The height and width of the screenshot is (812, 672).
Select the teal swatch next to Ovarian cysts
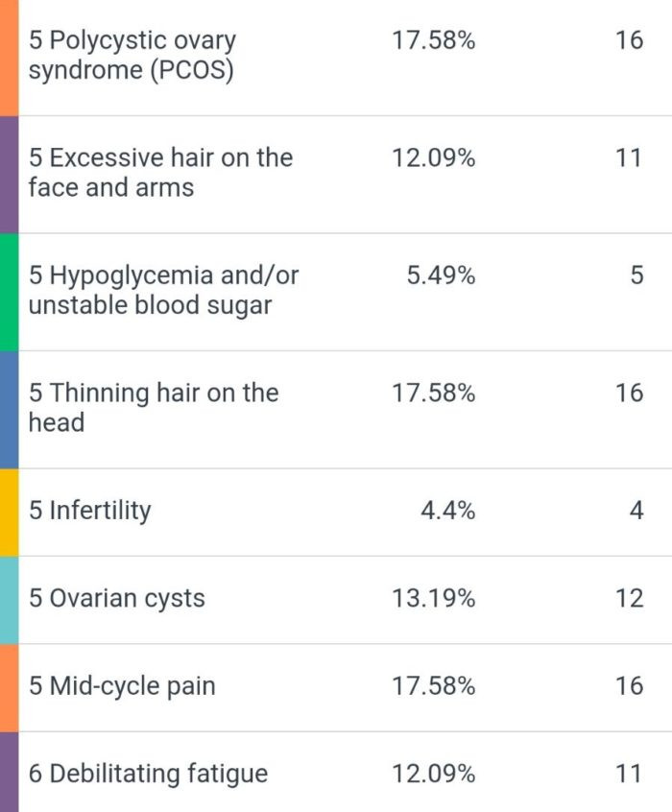[x=9, y=600]
